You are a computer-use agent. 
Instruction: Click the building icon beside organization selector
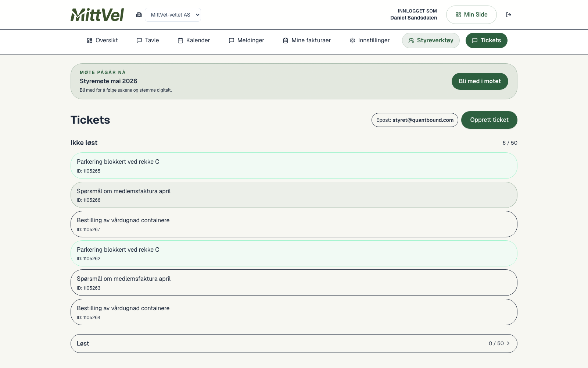(139, 15)
